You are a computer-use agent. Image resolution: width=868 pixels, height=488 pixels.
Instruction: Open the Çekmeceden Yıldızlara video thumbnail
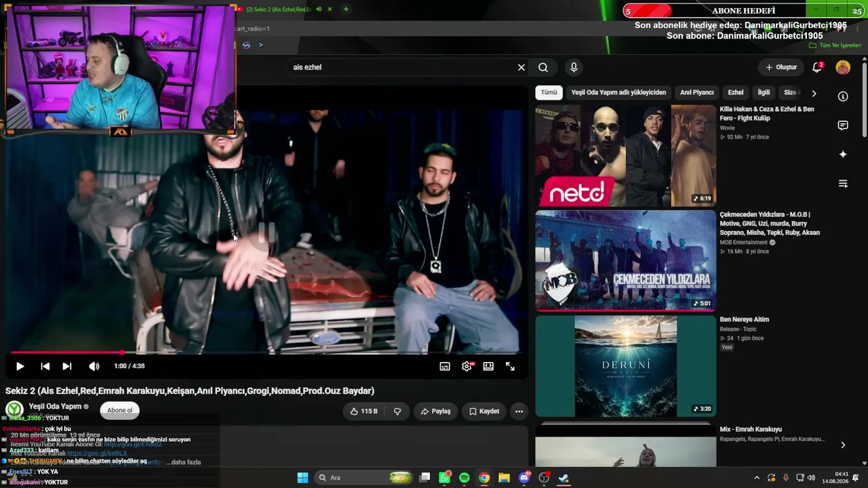pyautogui.click(x=625, y=261)
